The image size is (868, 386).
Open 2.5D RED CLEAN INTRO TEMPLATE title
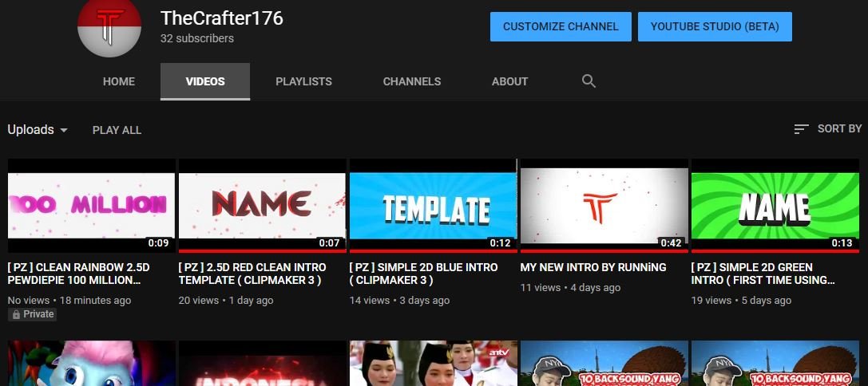click(252, 274)
